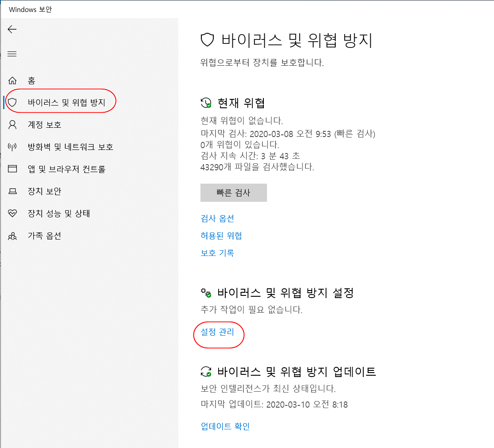Click the back arrow icon

click(12, 29)
